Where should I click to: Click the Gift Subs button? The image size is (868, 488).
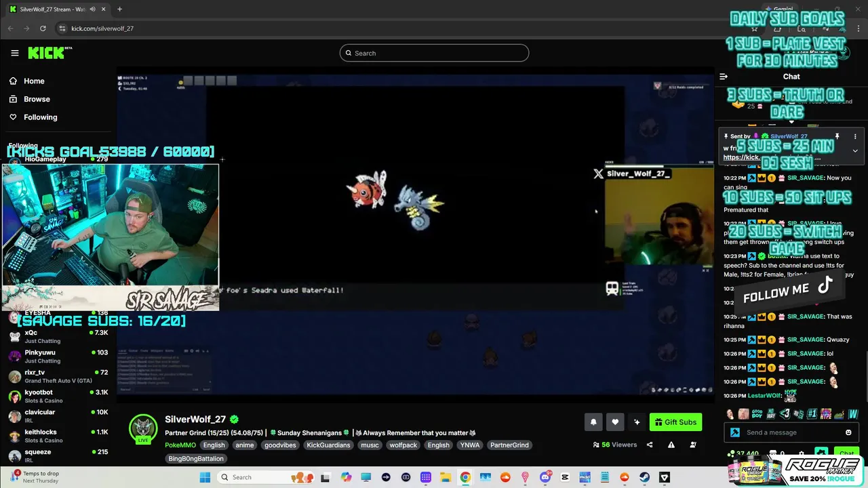pos(675,422)
